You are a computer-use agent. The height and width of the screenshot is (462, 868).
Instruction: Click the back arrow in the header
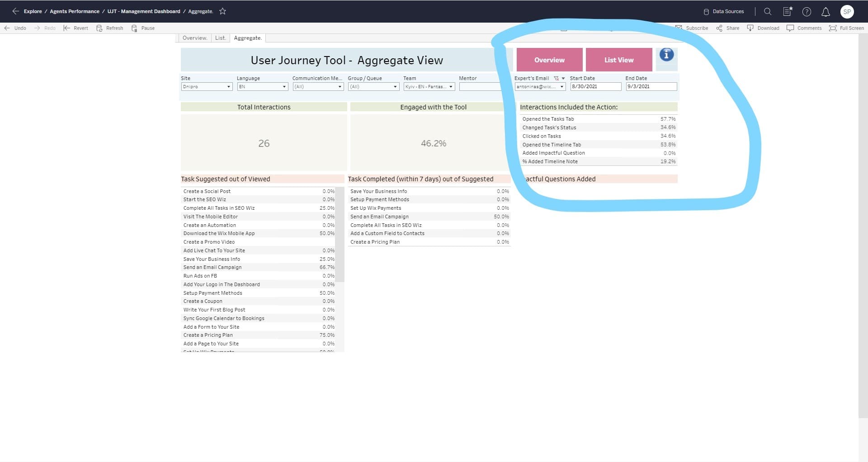[x=15, y=11]
